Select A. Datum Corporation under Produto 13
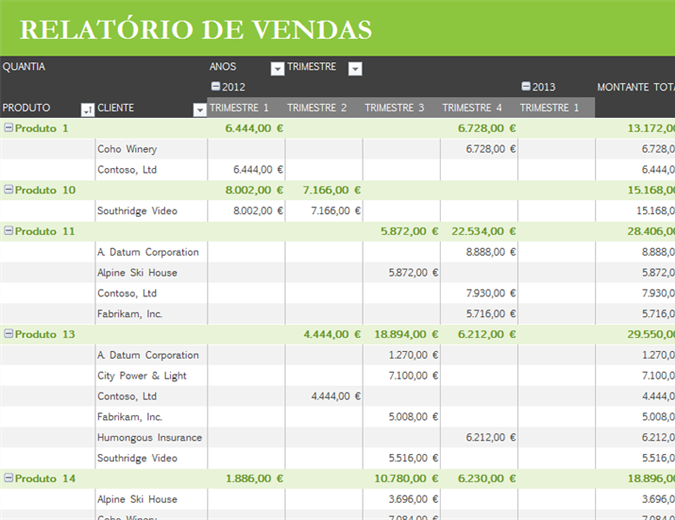 (x=148, y=355)
